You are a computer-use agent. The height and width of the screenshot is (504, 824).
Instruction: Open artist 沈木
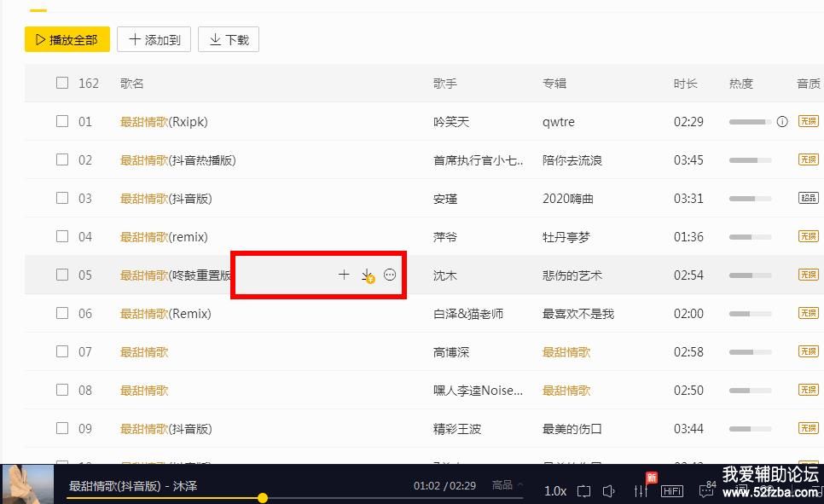click(x=445, y=275)
